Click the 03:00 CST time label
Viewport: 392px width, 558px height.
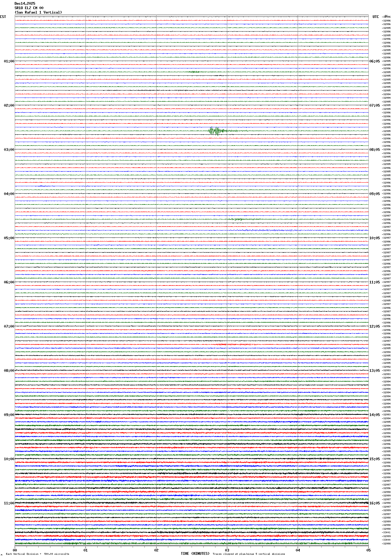point(9,150)
